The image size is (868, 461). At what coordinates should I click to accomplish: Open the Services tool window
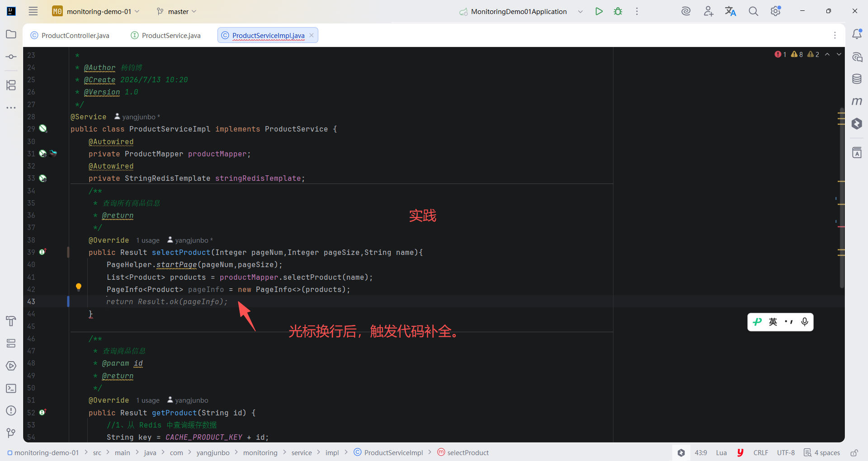11,343
